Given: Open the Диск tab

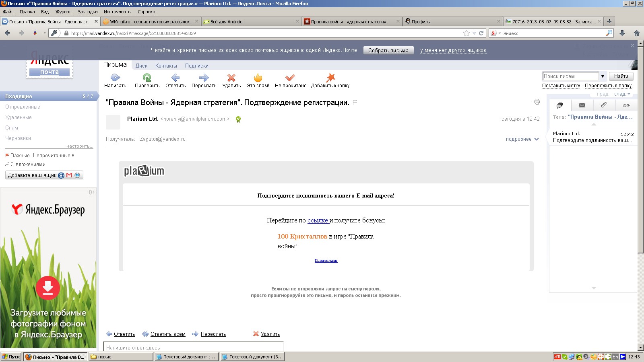Looking at the screenshot, I should 141,66.
